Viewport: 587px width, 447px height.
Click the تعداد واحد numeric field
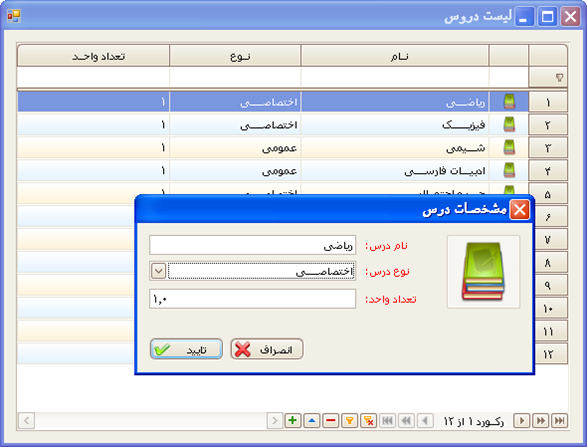[x=252, y=299]
